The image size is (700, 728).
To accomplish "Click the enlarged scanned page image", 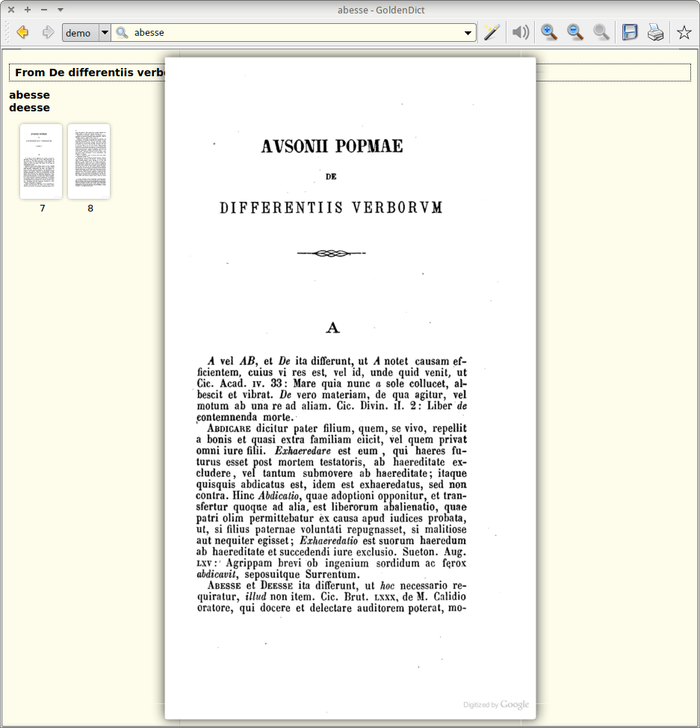I will point(350,388).
